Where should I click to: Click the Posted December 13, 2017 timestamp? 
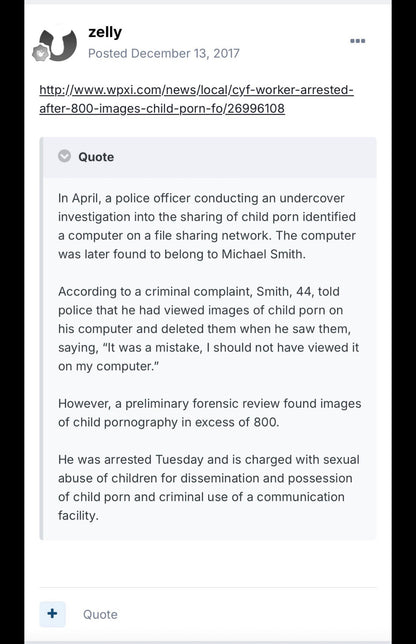(x=163, y=53)
